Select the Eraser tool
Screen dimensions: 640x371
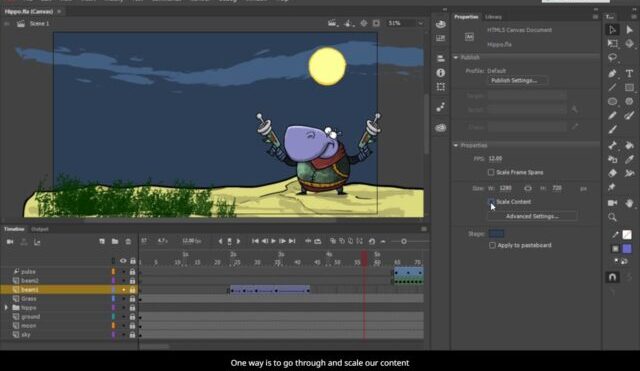[612, 173]
